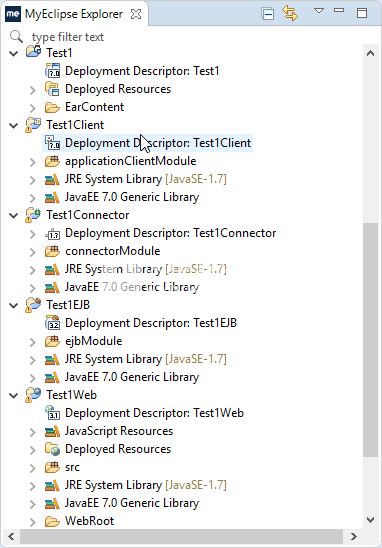
Task: Click the Test1Client deployment descriptor icon
Action: [52, 143]
